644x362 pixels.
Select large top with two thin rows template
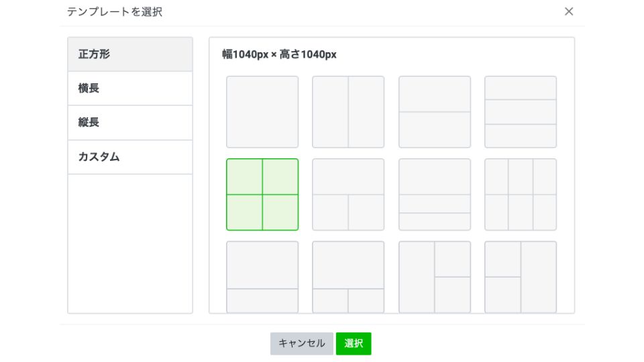click(435, 194)
